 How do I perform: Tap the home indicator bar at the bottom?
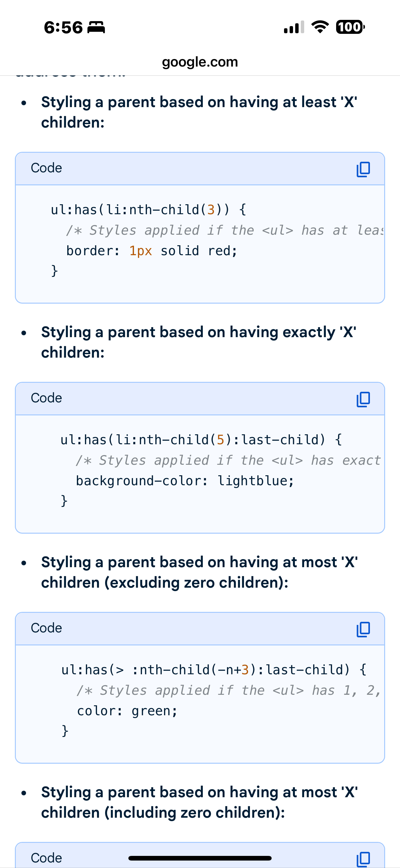200,858
